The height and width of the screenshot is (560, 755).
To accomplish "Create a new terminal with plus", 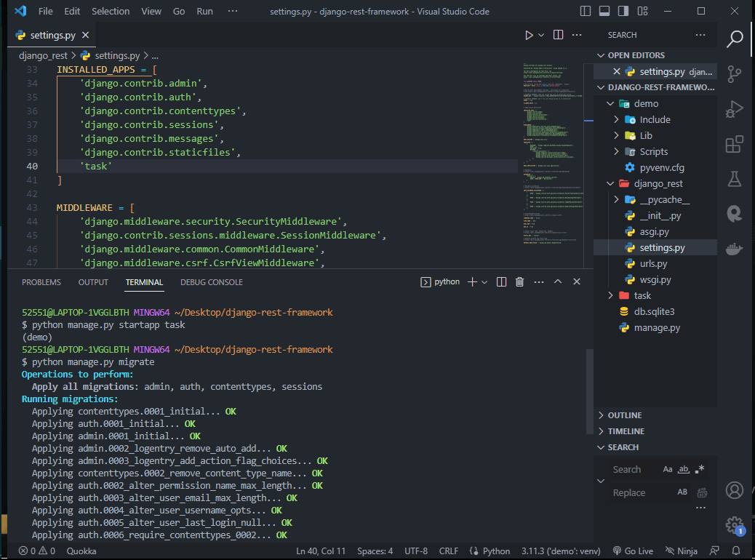I will click(472, 281).
